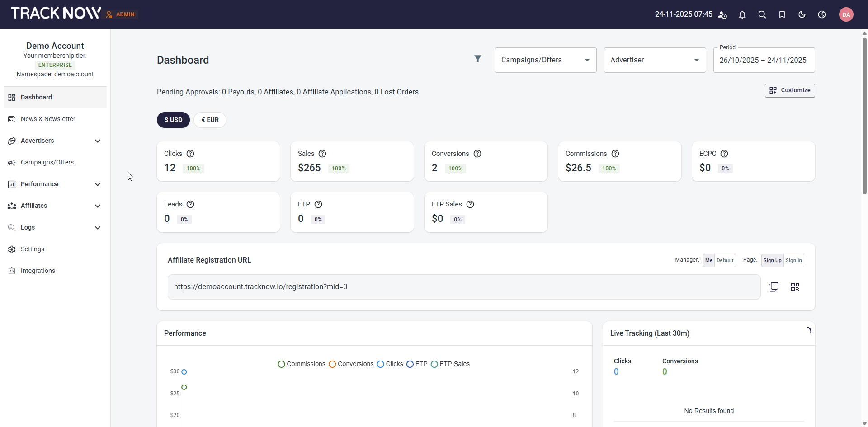Click the Customize button
Screen dimensions: 868x427
(x=789, y=90)
